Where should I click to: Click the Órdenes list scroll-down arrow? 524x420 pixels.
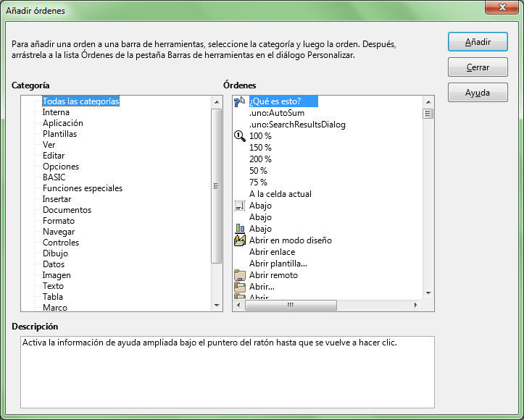(428, 293)
